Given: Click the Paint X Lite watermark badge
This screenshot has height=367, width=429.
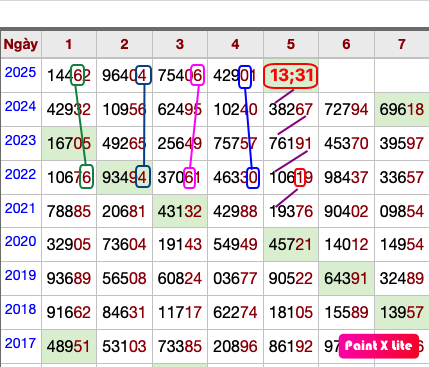Looking at the screenshot, I should [x=379, y=346].
